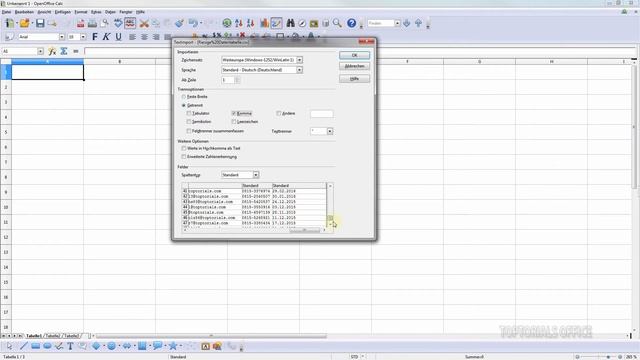Viewport: 640px width, 360px height.
Task: Toggle Italic K formatting
Action: point(106,37)
